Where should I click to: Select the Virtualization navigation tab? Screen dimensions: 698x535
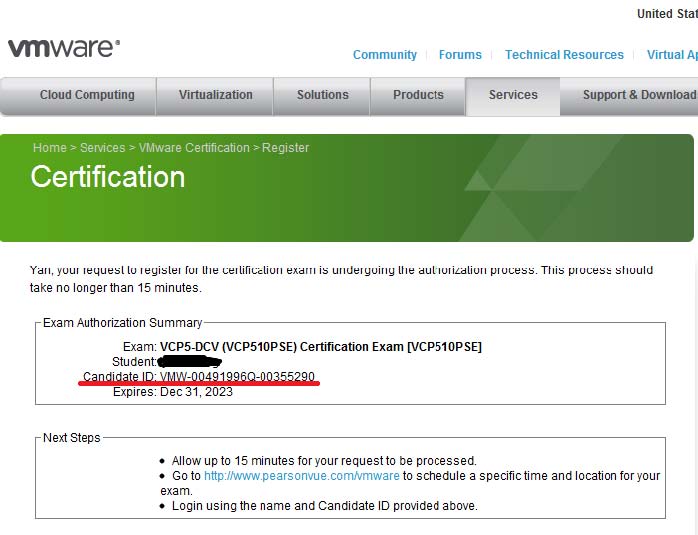(216, 95)
